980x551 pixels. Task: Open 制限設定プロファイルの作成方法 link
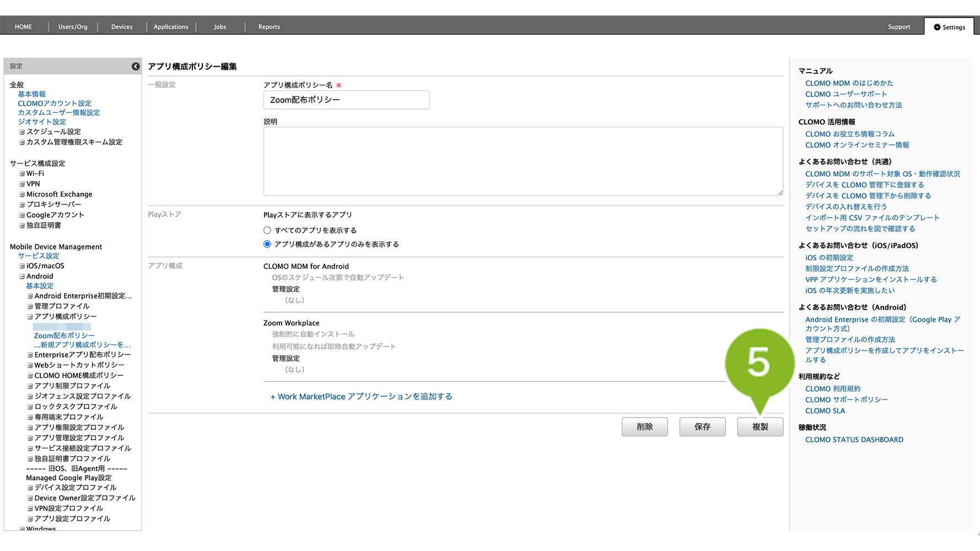857,268
